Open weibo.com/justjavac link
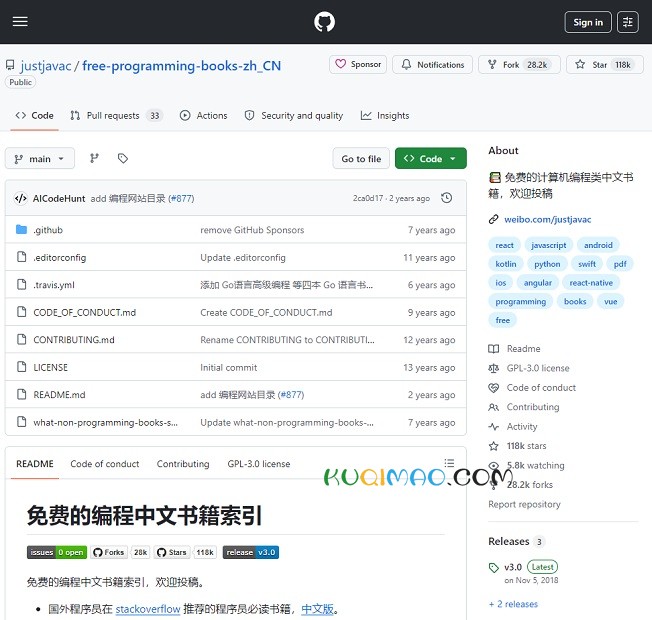 547,220
